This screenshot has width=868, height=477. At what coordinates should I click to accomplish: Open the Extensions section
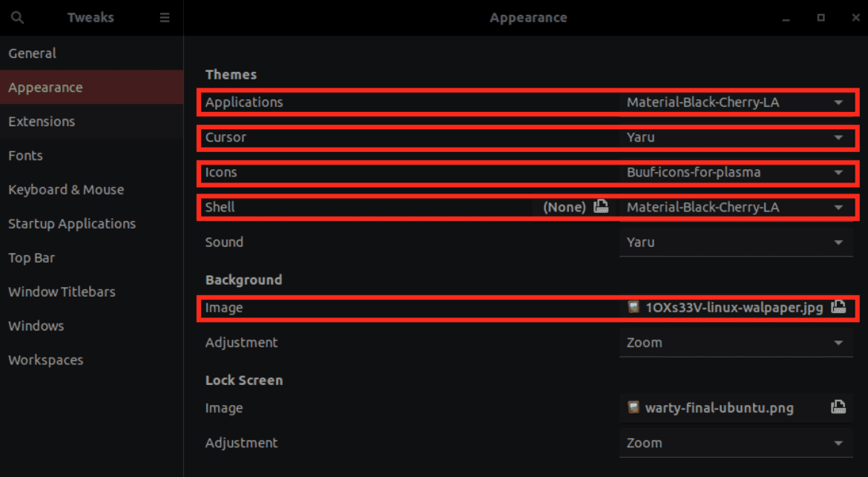coord(42,121)
